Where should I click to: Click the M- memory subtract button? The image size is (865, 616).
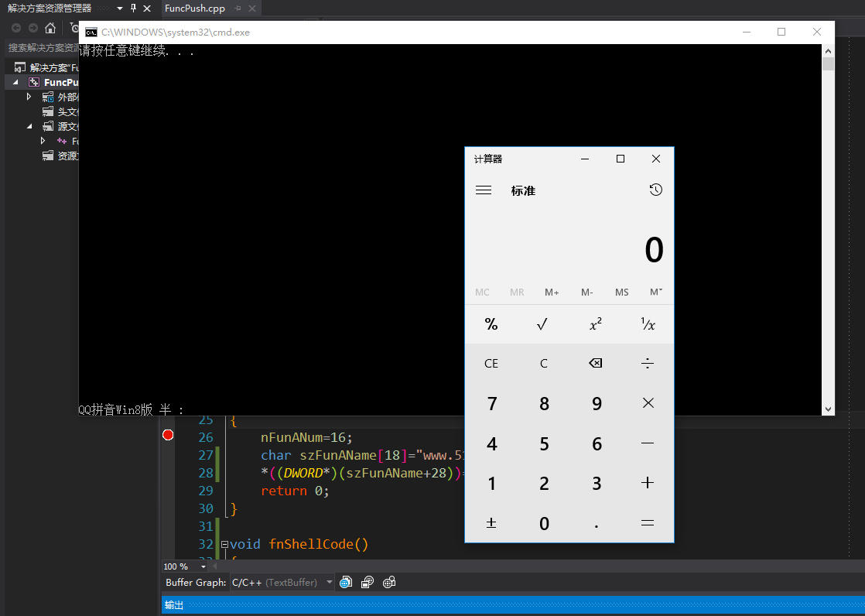tap(587, 292)
